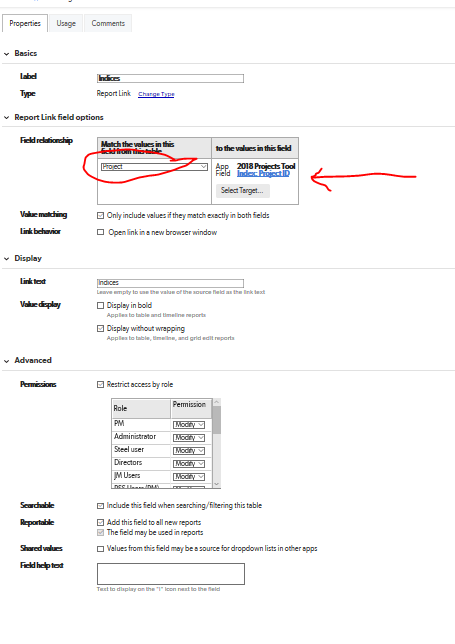Click the Change Type link
The height and width of the screenshot is (644, 455).
(156, 94)
